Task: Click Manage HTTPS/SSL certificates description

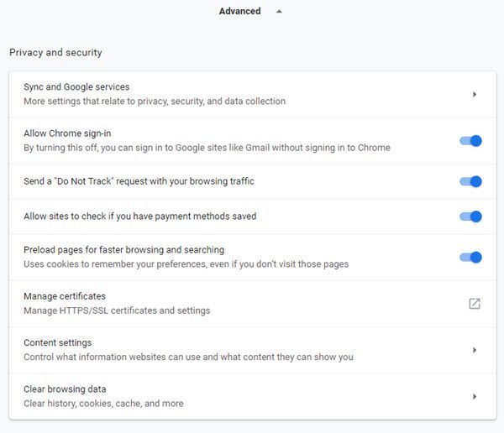Action: pyautogui.click(x=117, y=310)
